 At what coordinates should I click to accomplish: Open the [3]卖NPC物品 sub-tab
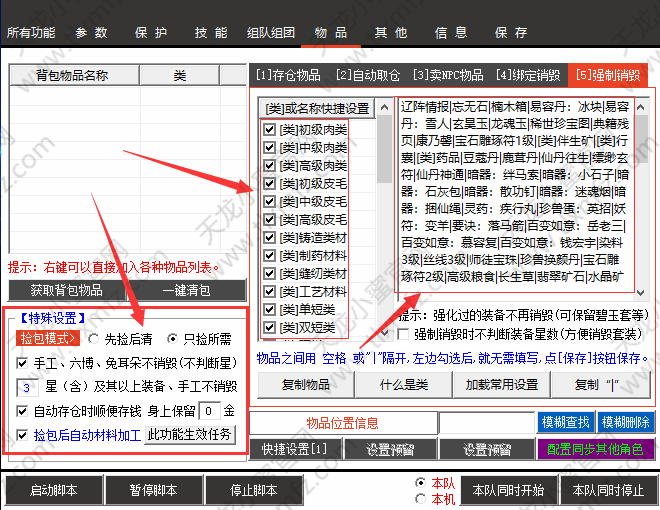(448, 75)
